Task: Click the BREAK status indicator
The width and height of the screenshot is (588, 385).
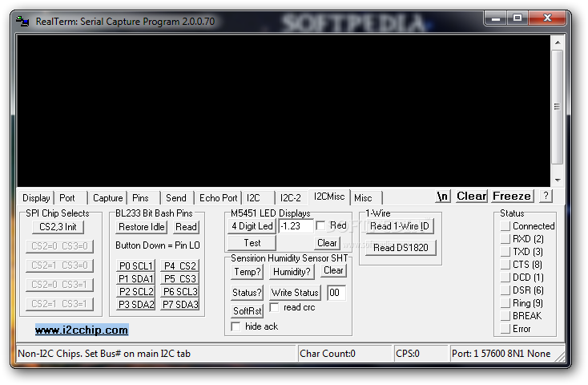Action: (505, 316)
